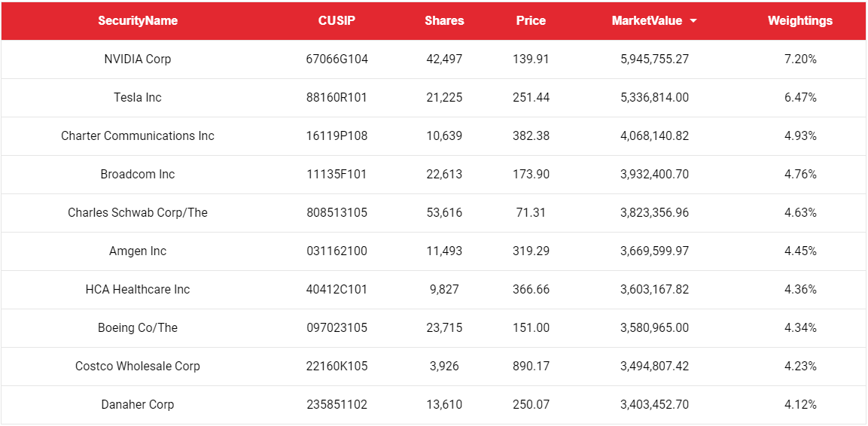Click market value 3,932,400.70
This screenshot has width=868, height=426.
(655, 175)
